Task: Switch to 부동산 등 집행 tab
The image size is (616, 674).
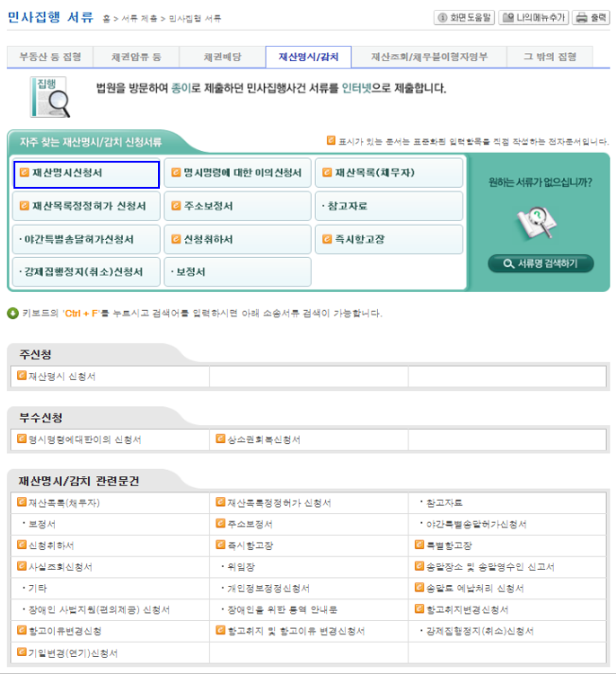Action: 50,57
